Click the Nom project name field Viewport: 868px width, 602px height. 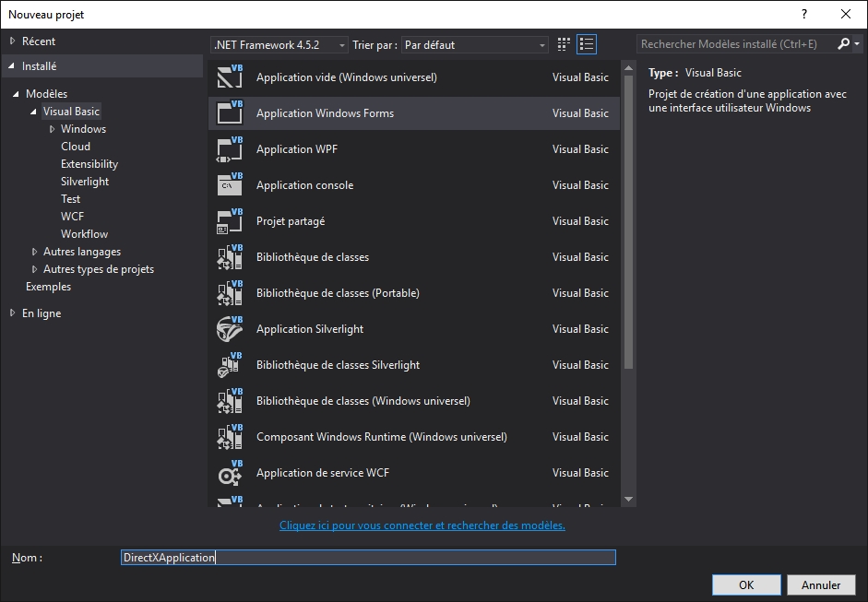pos(368,557)
